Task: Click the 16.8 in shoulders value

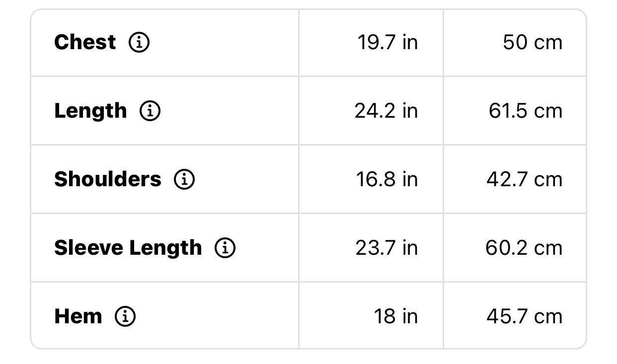Action: coord(387,179)
